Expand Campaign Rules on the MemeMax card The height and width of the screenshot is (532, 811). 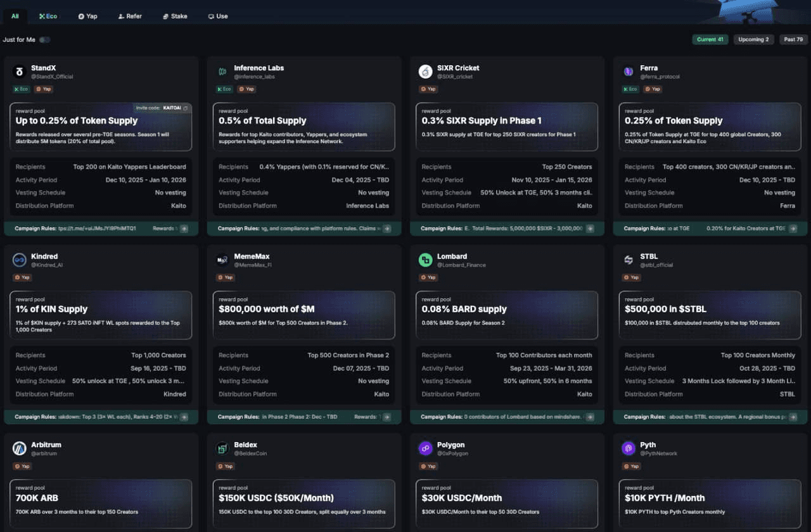click(386, 417)
